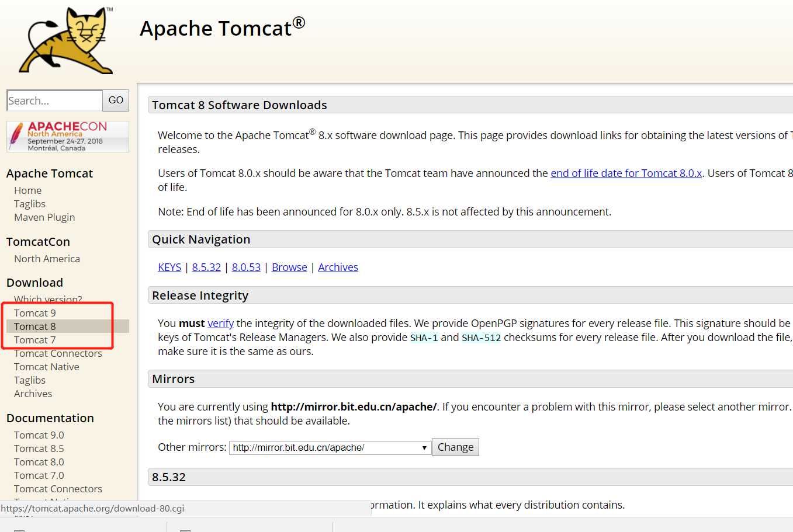Open Tomcat 8.0 documentation
This screenshot has height=532, width=793.
39,462
